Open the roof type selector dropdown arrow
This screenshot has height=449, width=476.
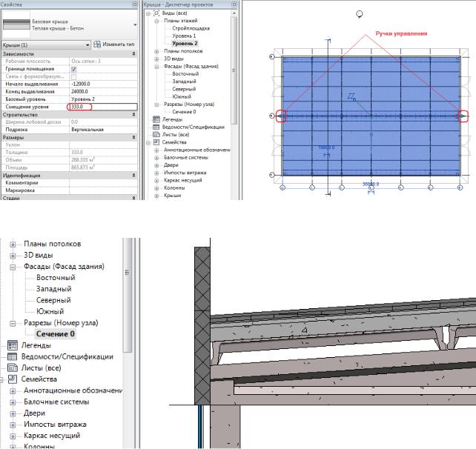[x=135, y=25]
